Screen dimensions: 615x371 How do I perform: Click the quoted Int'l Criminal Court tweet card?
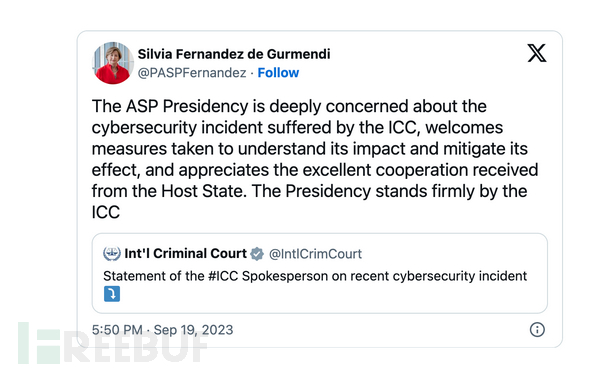pyautogui.click(x=320, y=273)
